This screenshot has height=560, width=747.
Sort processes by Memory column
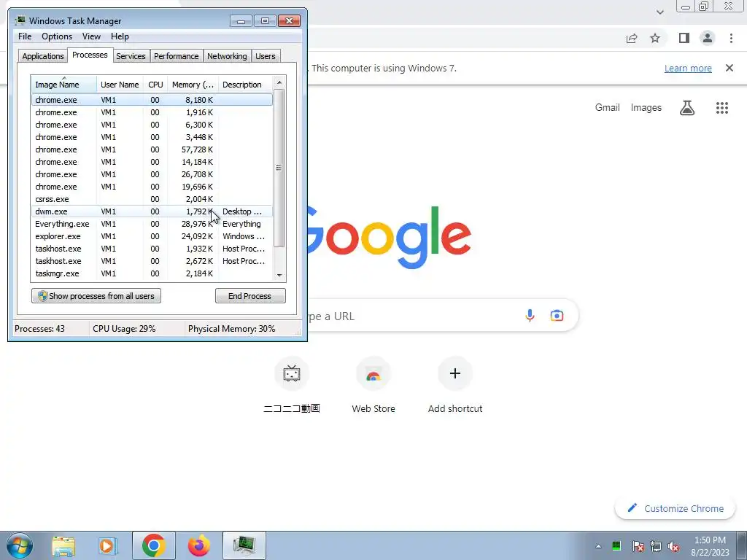tap(193, 85)
